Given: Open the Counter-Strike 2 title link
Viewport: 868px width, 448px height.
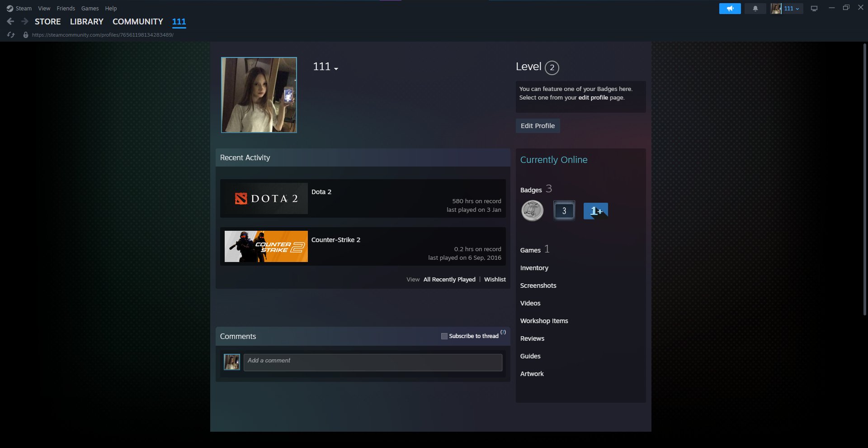Looking at the screenshot, I should 336,240.
